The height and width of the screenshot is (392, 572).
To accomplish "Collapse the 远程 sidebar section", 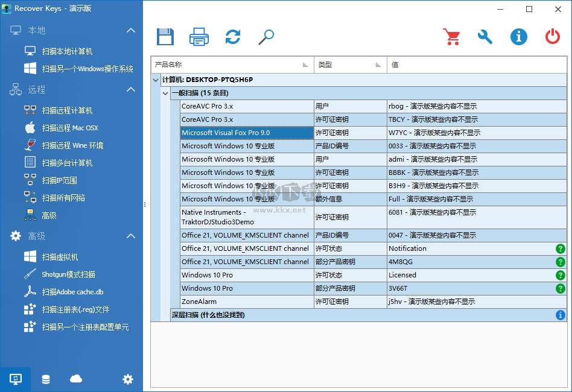I will 131,89.
